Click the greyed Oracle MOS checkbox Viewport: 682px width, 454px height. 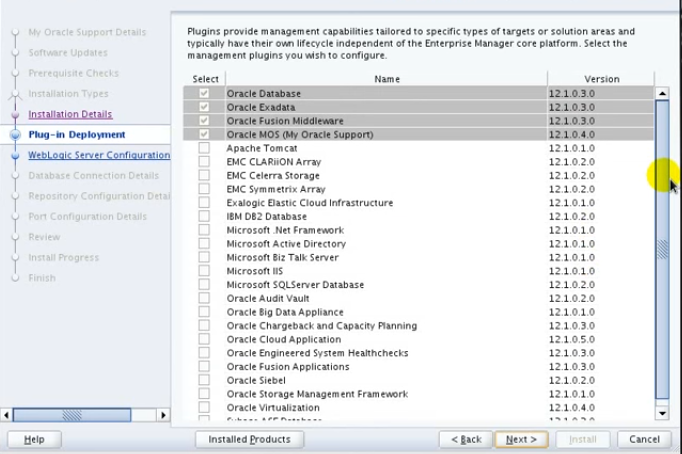[x=204, y=134]
